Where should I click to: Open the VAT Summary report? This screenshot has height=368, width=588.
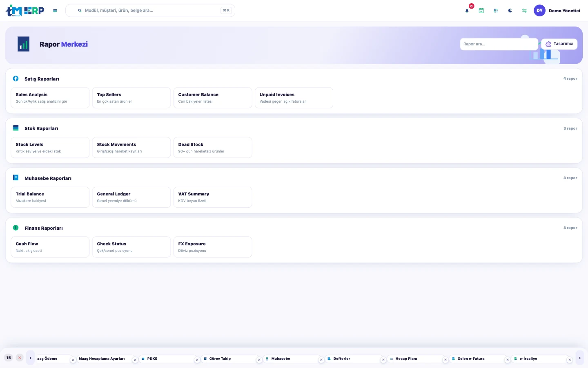point(212,197)
